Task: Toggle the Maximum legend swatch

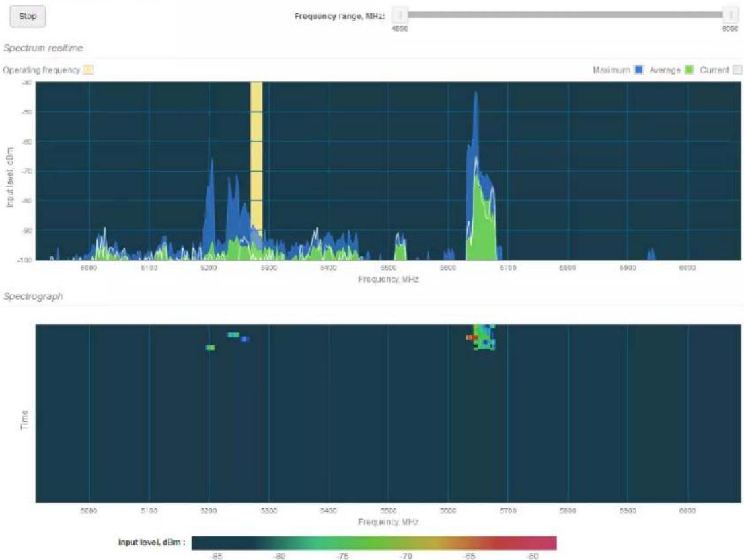Action: click(639, 70)
